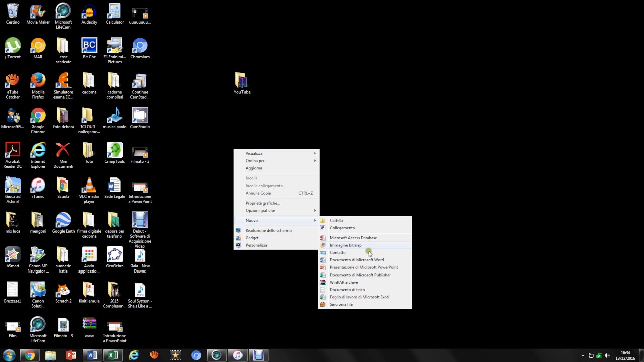This screenshot has width=644, height=362.
Task: Select the Scratch 2 desktop icon
Action: [63, 292]
